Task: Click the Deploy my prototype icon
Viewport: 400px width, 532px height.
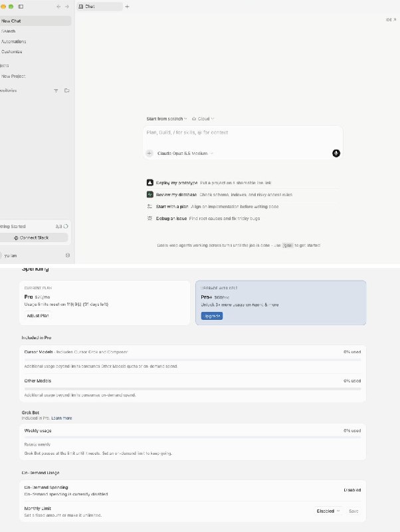Action: pyautogui.click(x=150, y=182)
